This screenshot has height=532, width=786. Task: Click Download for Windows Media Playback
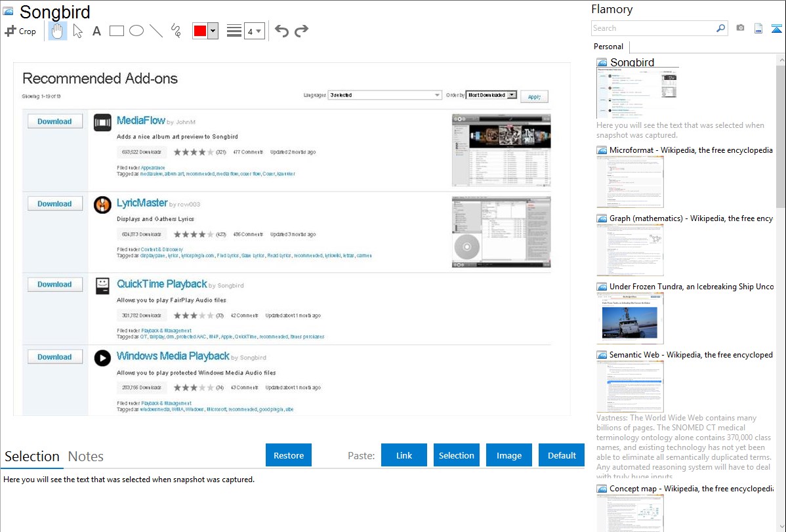pos(54,357)
